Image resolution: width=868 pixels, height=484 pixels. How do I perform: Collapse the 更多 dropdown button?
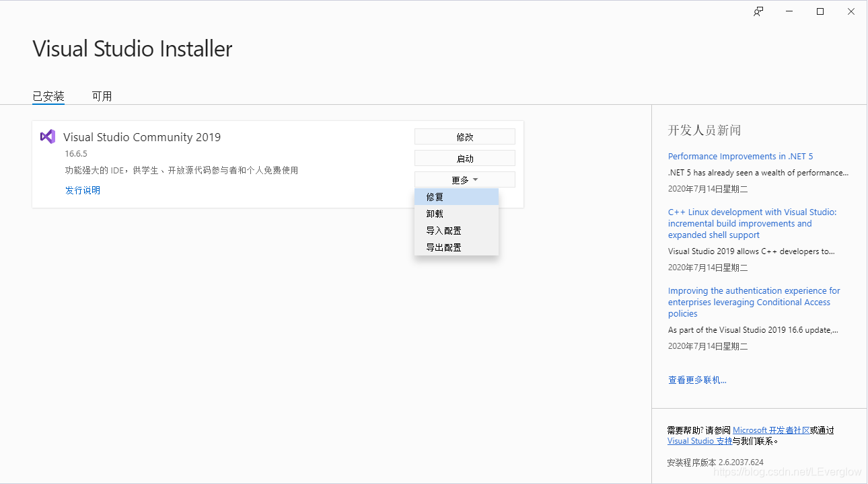(x=465, y=180)
